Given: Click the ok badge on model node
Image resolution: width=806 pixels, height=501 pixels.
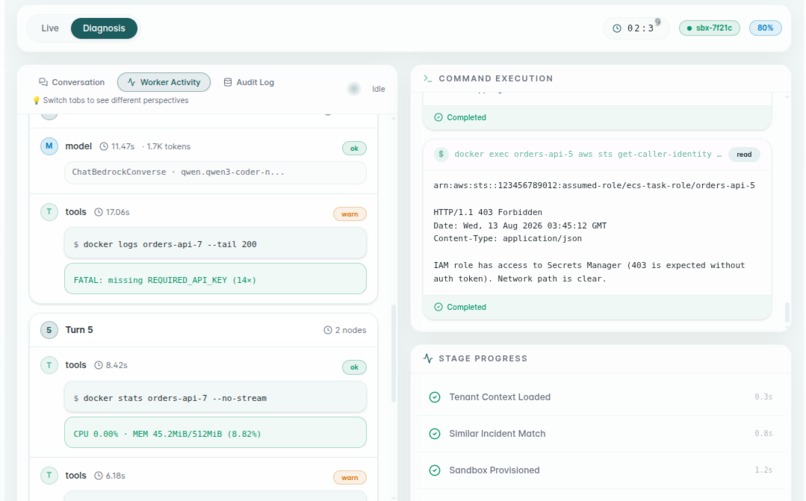Looking at the screenshot, I should pos(354,149).
